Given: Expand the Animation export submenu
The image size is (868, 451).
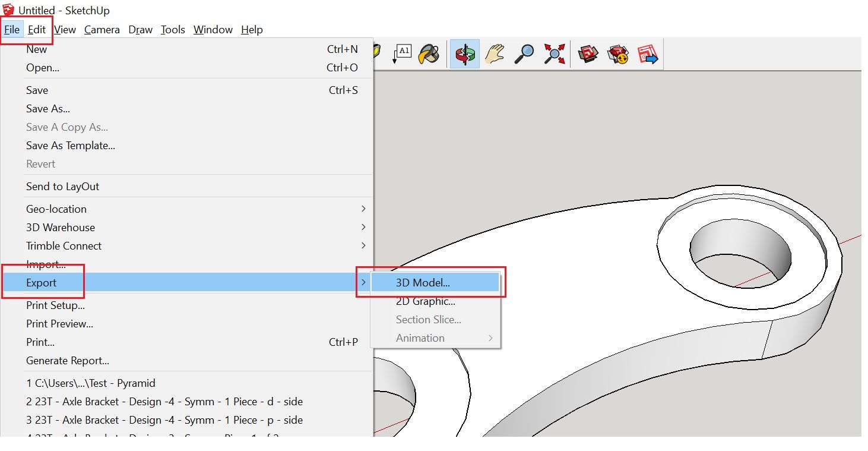Looking at the screenshot, I should point(420,338).
